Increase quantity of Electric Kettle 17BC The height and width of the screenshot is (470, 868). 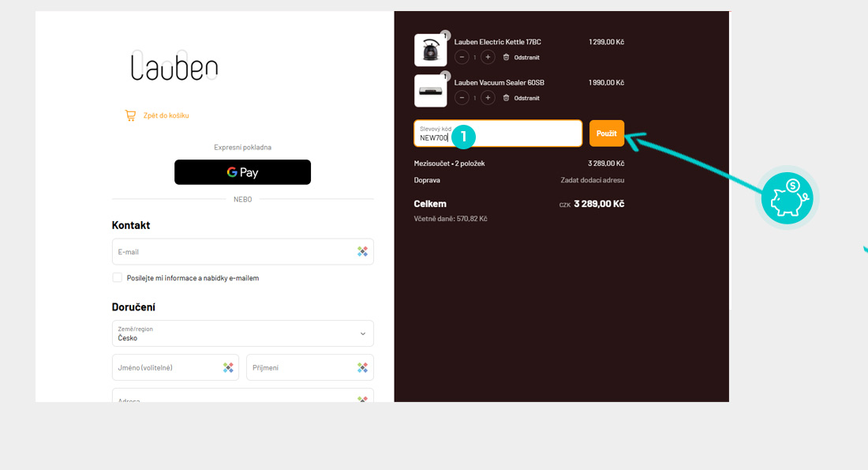point(488,57)
